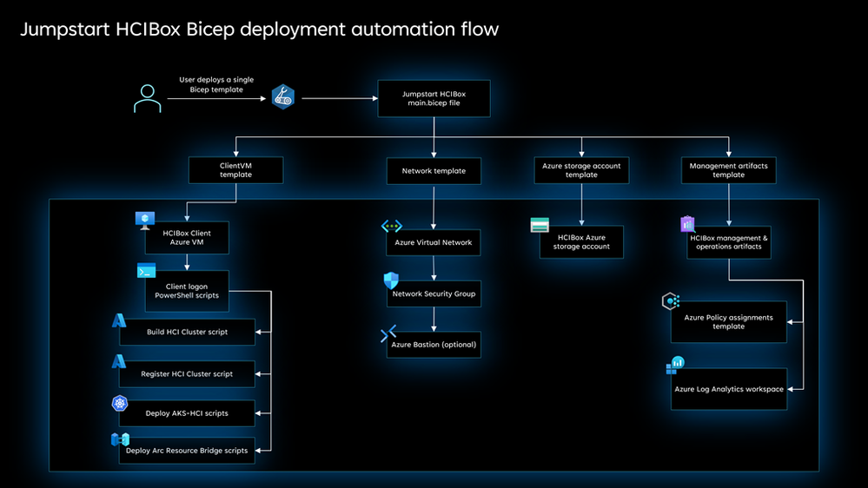Click the Kubernetes AKS-HCI wheel icon
Viewport: 868px width, 488px height.
coord(120,404)
